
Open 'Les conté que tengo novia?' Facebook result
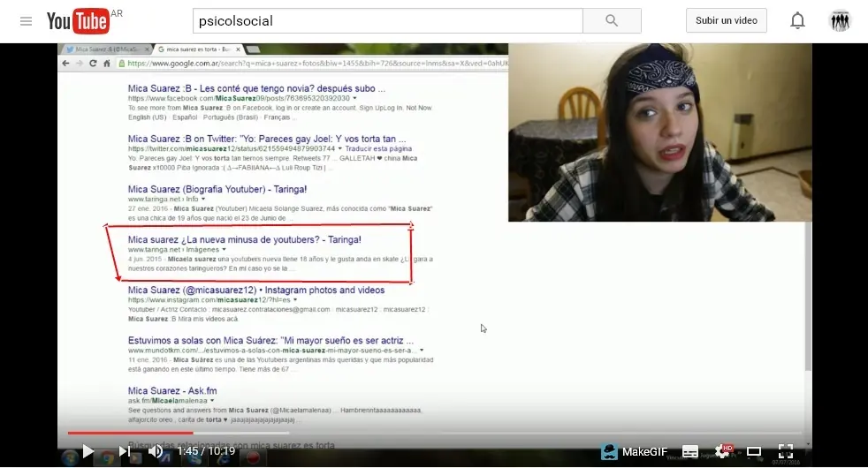256,88
